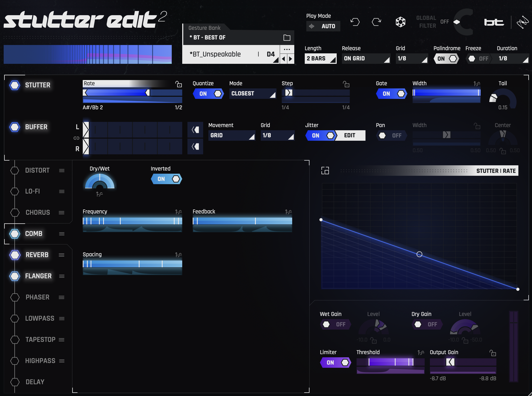Click the reorder handle for REVERB
Viewport: 532px width, 396px height.
tap(62, 255)
